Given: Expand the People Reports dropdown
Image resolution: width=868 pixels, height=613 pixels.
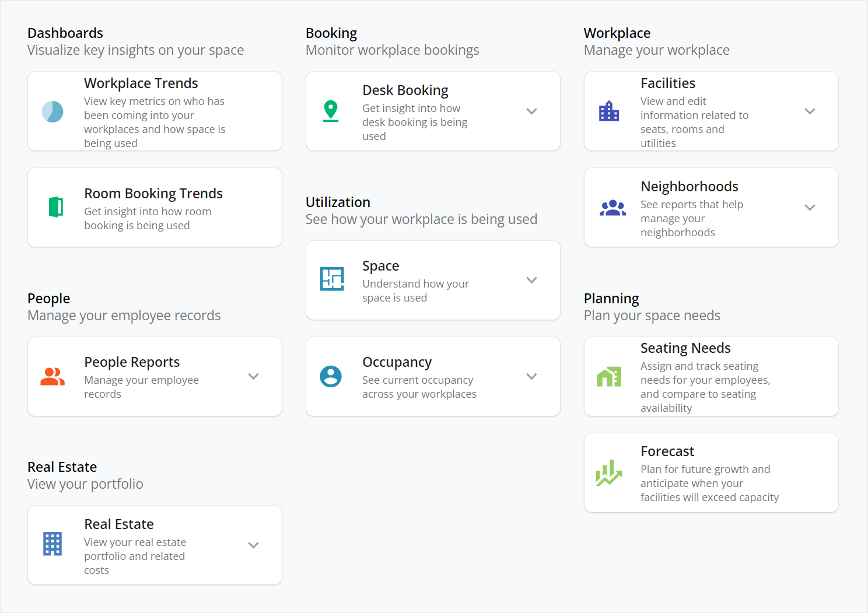Looking at the screenshot, I should pos(253,376).
